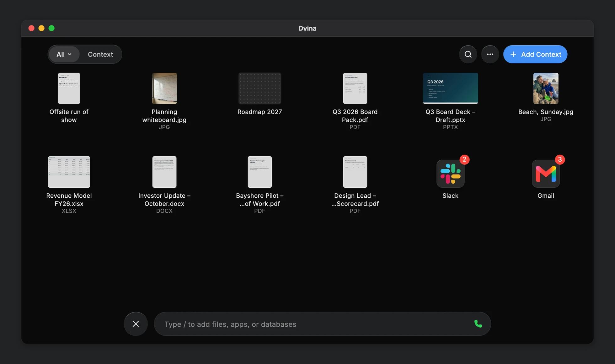
Task: Click the Slack notification badge showing 2
Action: click(464, 159)
